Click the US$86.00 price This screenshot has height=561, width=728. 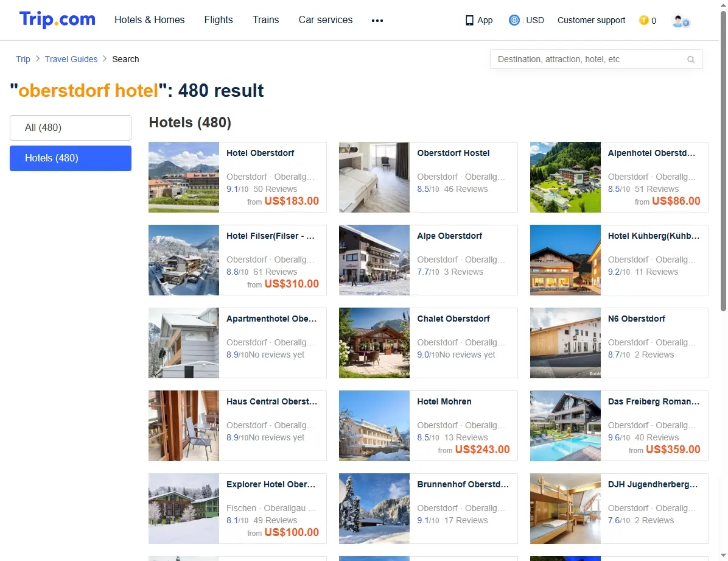[676, 201]
